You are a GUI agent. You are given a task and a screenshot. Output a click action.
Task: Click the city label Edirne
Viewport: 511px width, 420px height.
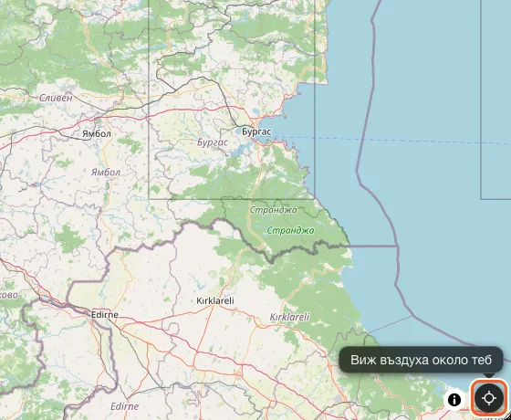tap(105, 315)
